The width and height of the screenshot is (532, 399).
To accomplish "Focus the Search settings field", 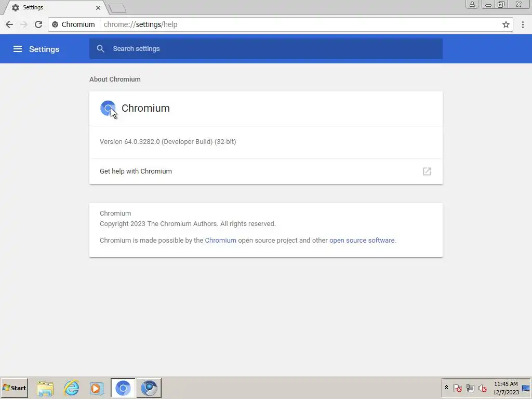I will click(x=266, y=48).
